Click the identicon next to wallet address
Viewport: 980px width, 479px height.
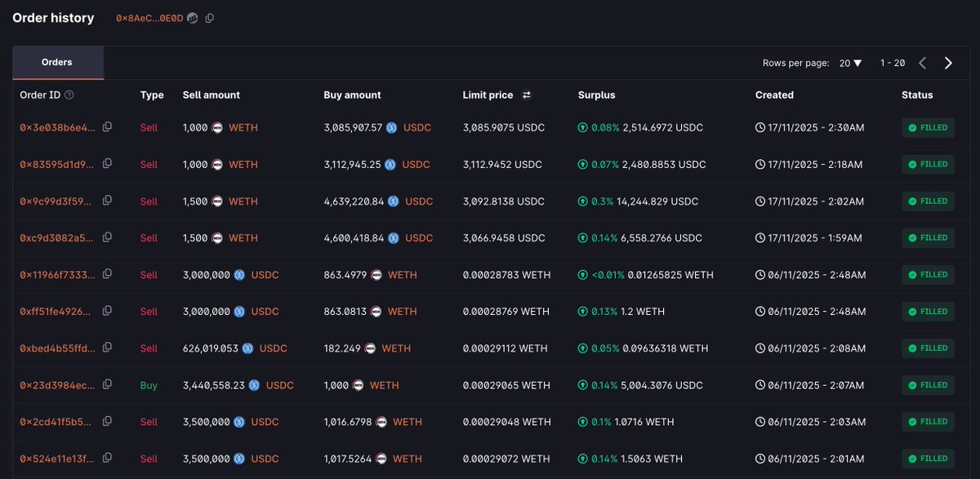pos(193,18)
